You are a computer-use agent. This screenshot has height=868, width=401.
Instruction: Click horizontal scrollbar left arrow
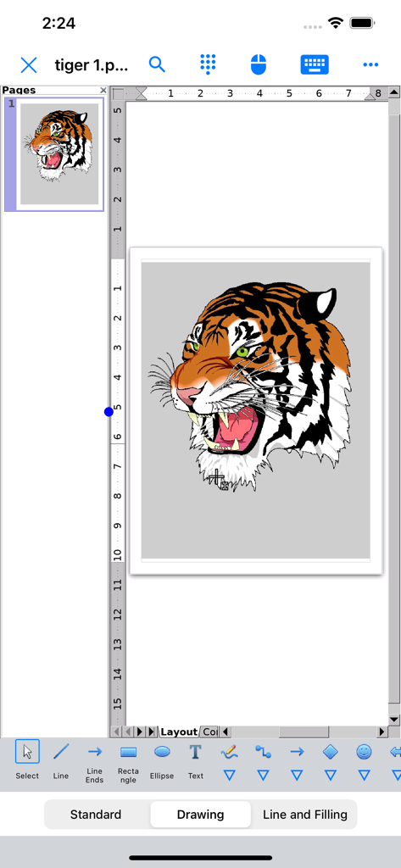226,732
